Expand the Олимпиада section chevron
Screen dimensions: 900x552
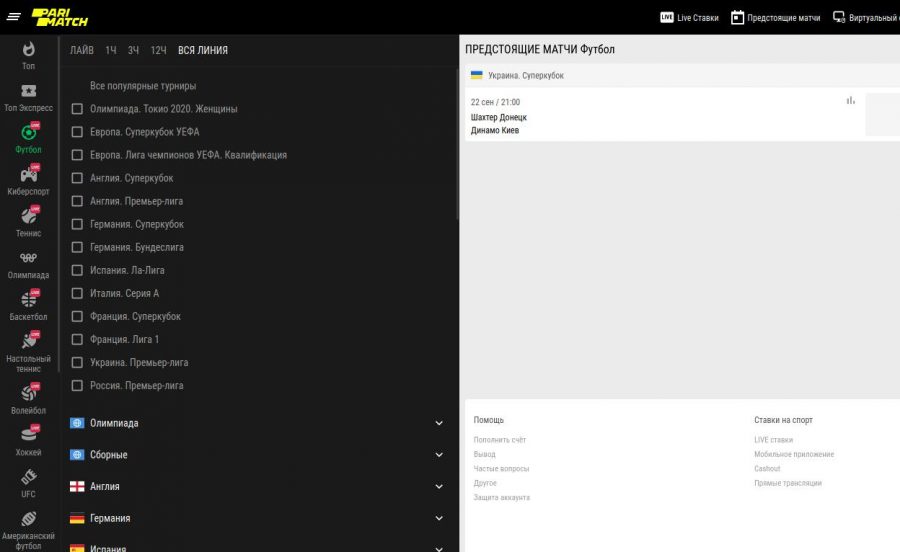tap(439, 423)
